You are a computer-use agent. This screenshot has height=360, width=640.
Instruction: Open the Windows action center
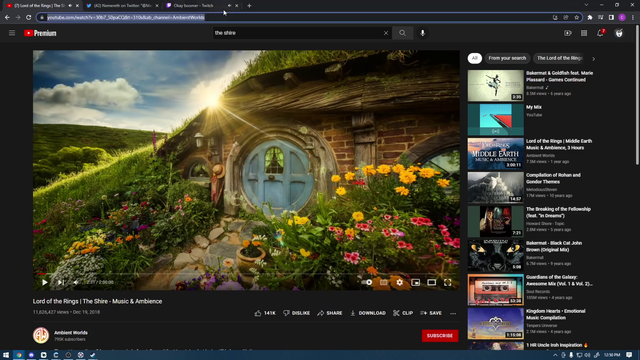pos(629,355)
